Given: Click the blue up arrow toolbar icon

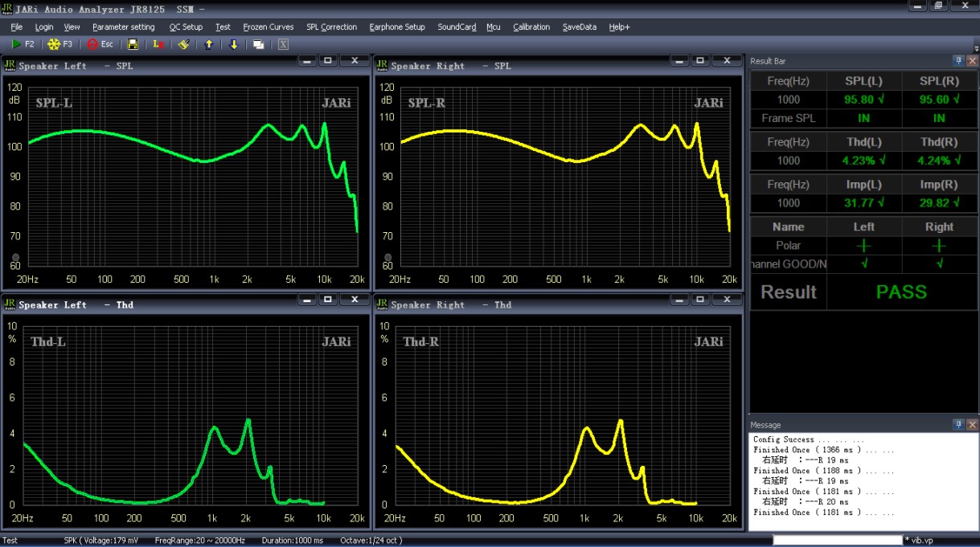Looking at the screenshot, I should pos(208,44).
